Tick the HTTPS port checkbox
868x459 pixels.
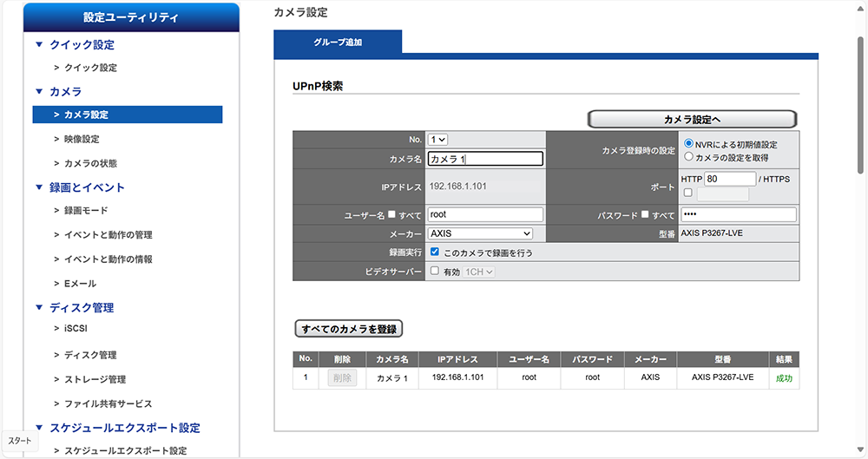tap(688, 193)
